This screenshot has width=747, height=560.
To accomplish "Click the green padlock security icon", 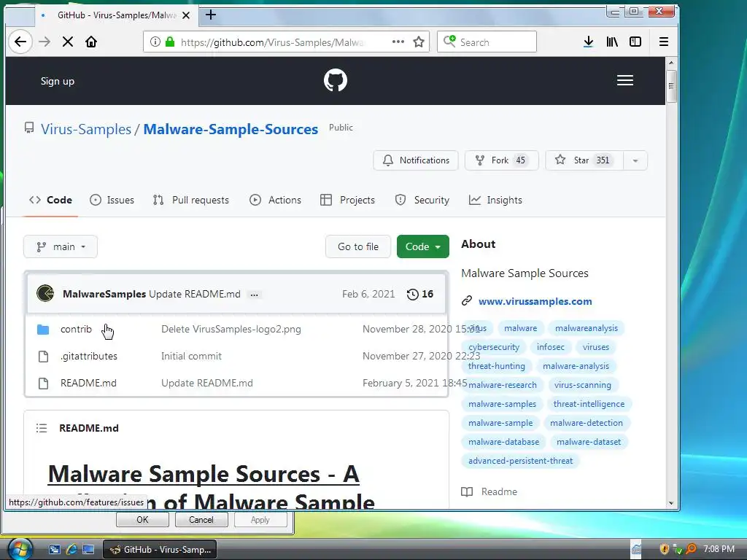I will click(x=169, y=42).
